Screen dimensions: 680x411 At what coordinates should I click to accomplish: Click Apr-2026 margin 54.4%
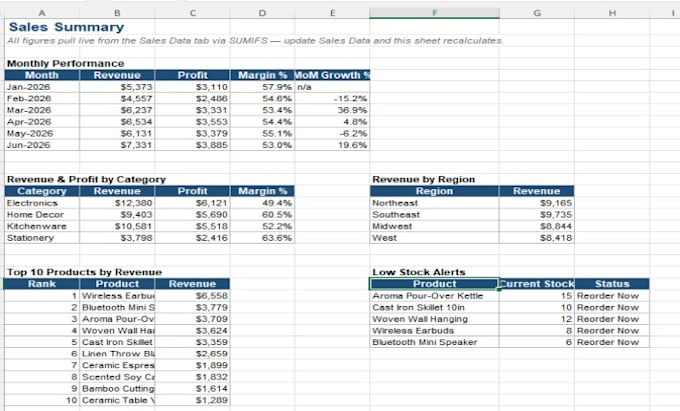[x=262, y=122]
